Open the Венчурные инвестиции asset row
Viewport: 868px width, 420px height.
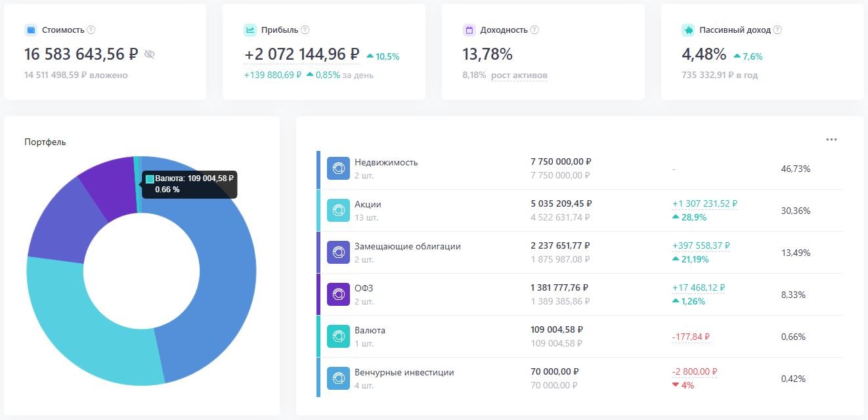pos(580,379)
